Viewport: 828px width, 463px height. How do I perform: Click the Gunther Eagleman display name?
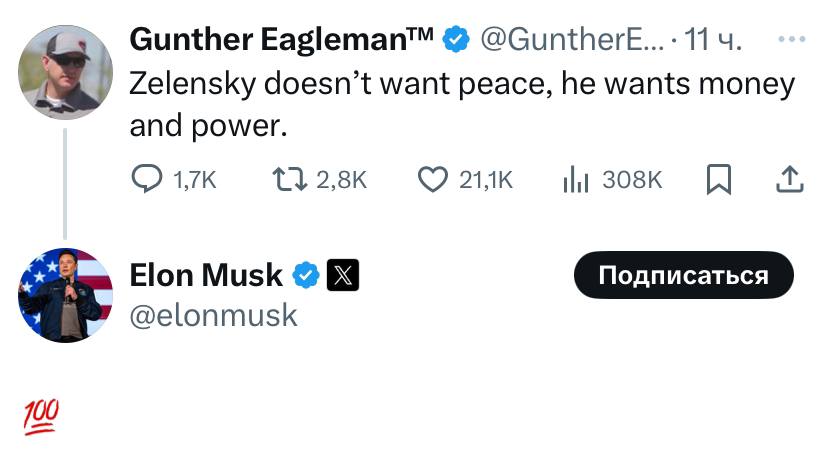tap(282, 40)
